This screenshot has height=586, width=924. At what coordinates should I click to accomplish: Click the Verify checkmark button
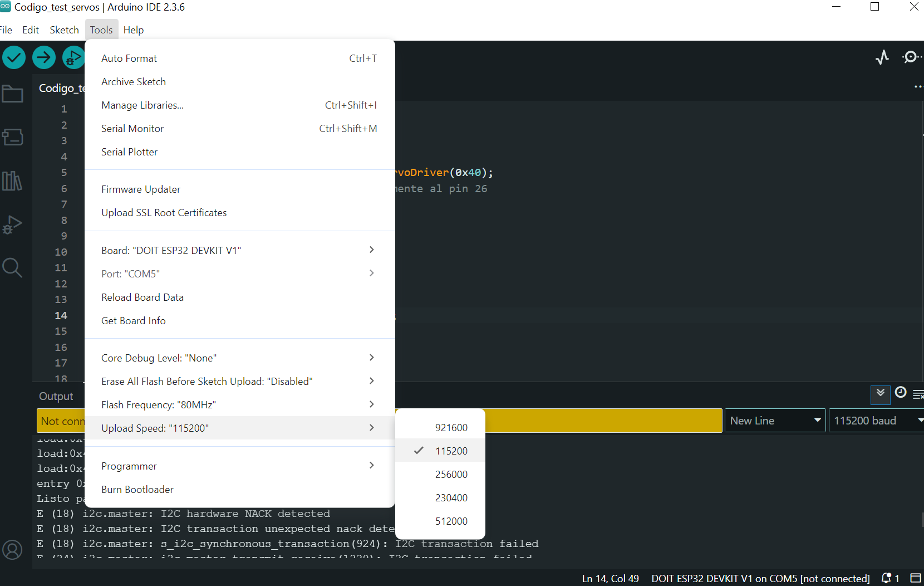(x=14, y=57)
